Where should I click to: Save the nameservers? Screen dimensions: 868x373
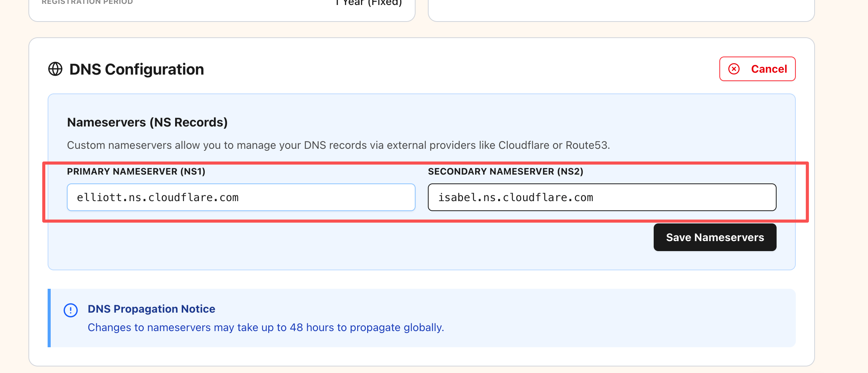click(715, 237)
